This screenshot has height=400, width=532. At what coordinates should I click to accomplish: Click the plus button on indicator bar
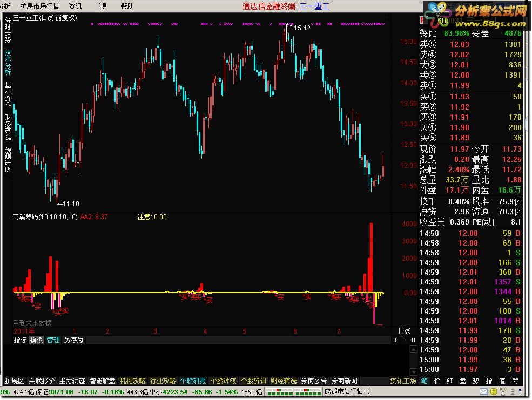(395, 340)
